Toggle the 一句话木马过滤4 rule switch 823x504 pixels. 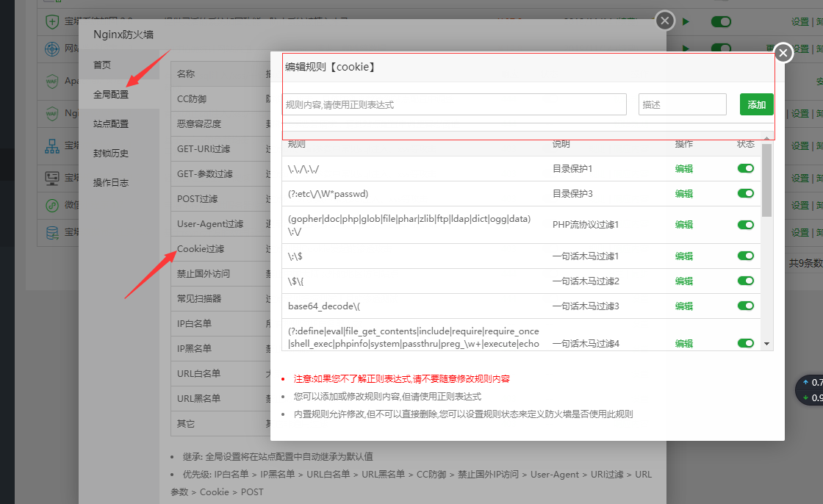click(x=745, y=343)
